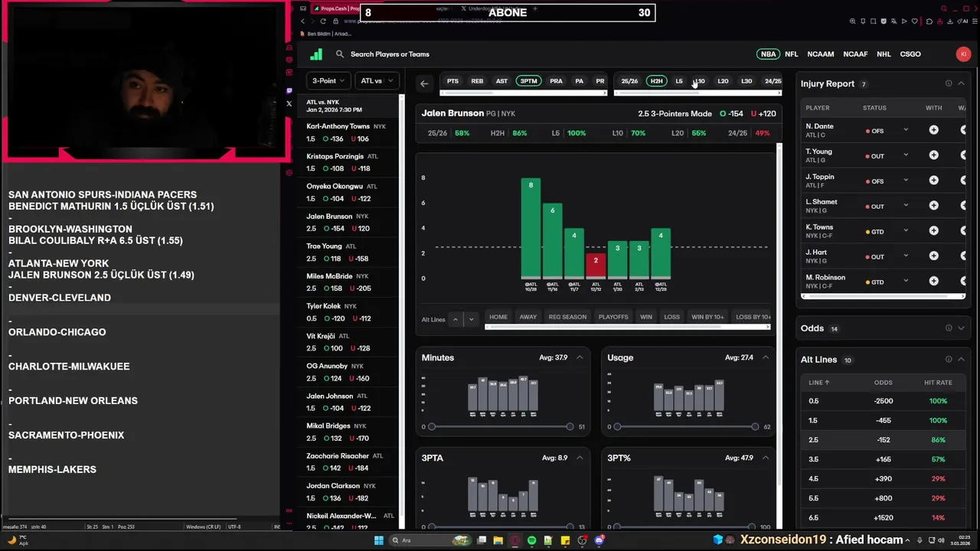Click the X icon in browser sidebar
Image resolution: width=980 pixels, height=551 pixels.
pyautogui.click(x=289, y=103)
